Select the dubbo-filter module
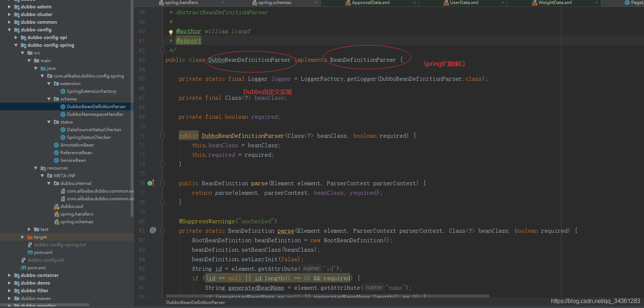The width and height of the screenshot is (644, 308). pos(34,291)
